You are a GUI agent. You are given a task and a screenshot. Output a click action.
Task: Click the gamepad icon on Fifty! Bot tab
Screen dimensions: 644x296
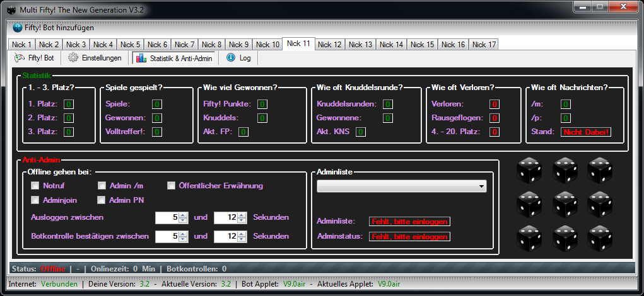click(19, 58)
